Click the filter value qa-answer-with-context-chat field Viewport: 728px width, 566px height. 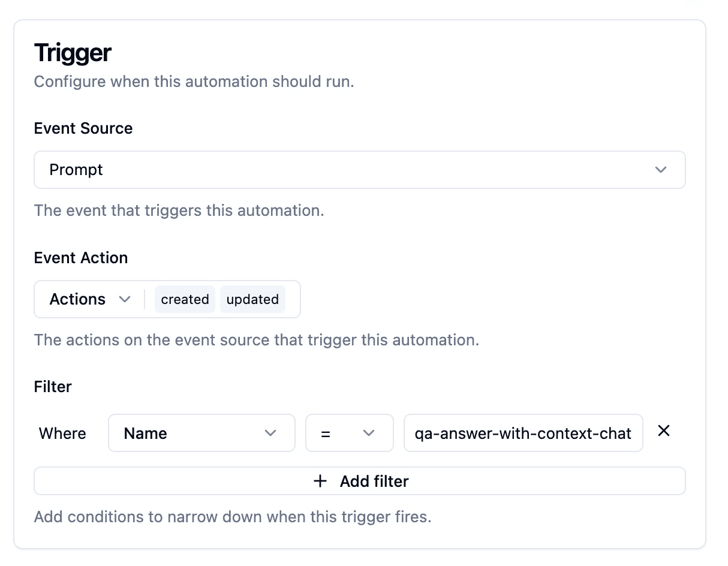(x=523, y=433)
